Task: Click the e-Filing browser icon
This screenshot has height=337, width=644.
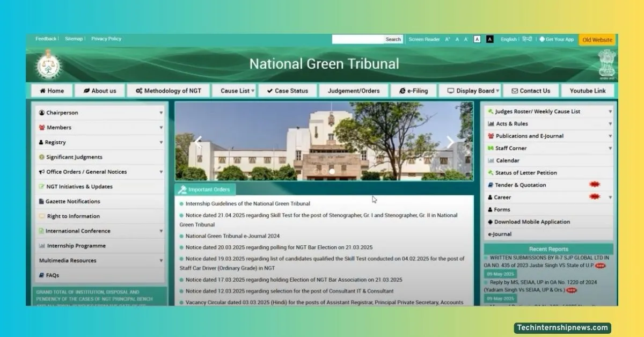Action: click(402, 91)
